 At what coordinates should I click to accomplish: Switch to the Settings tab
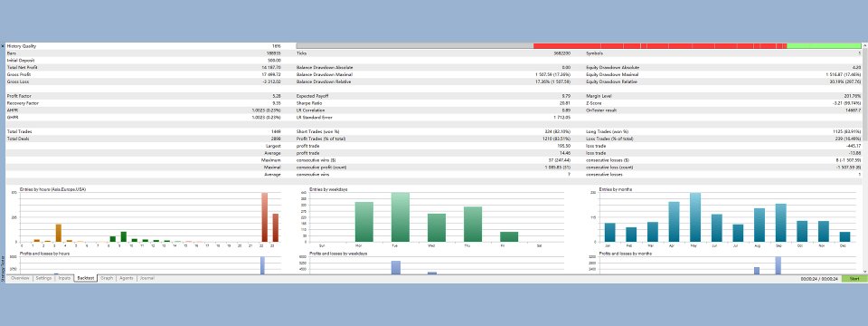coord(43,278)
